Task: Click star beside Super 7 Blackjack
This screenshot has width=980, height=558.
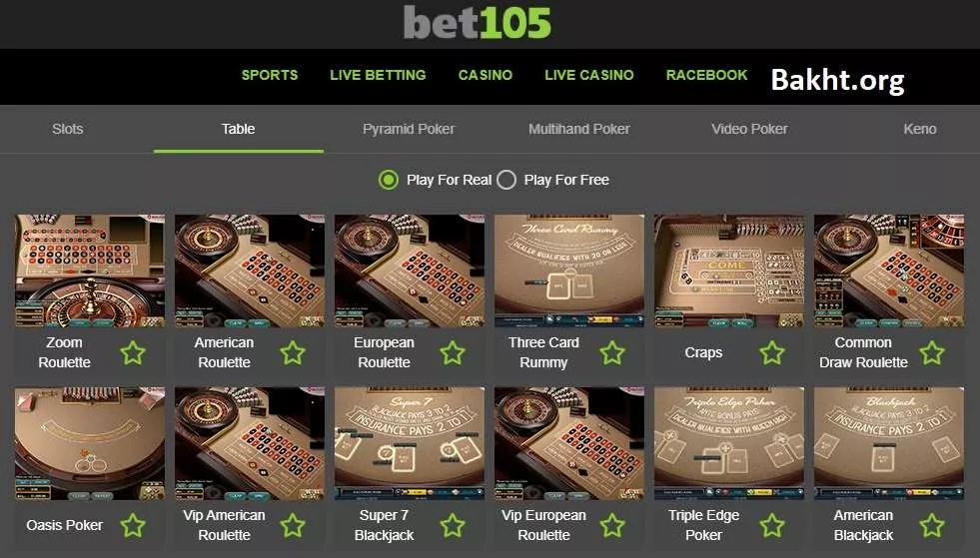Action: point(453,525)
